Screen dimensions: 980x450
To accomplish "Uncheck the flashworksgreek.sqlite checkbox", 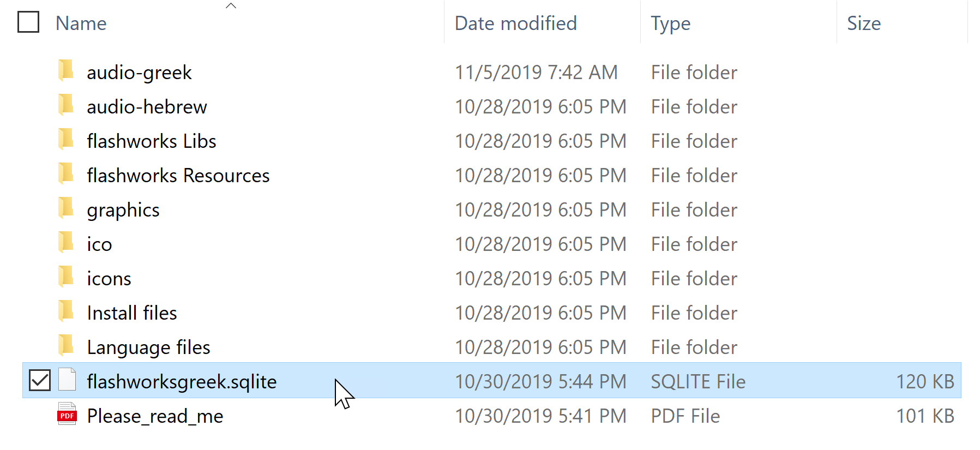I will (x=40, y=380).
